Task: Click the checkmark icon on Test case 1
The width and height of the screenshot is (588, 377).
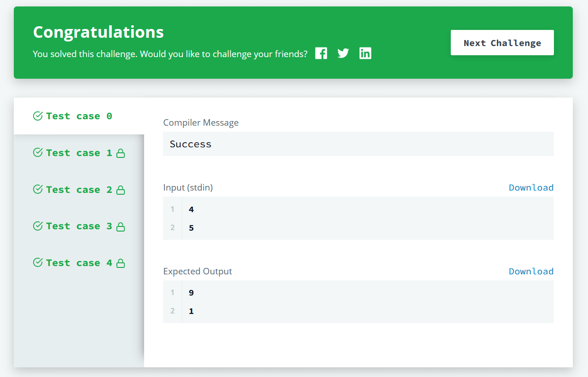Action: pyautogui.click(x=37, y=152)
